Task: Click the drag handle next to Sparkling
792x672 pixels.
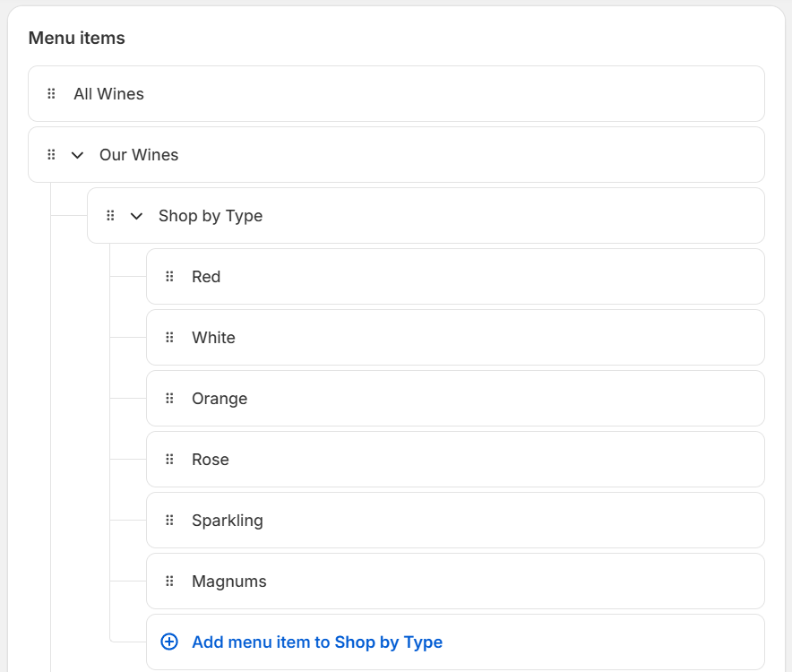Action: pos(169,521)
